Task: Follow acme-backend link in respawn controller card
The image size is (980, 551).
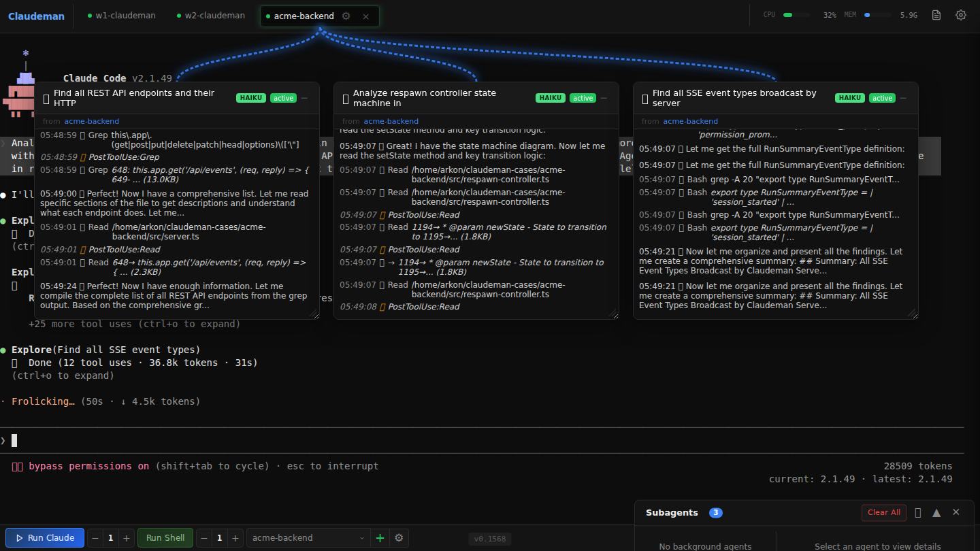Action: [391, 121]
